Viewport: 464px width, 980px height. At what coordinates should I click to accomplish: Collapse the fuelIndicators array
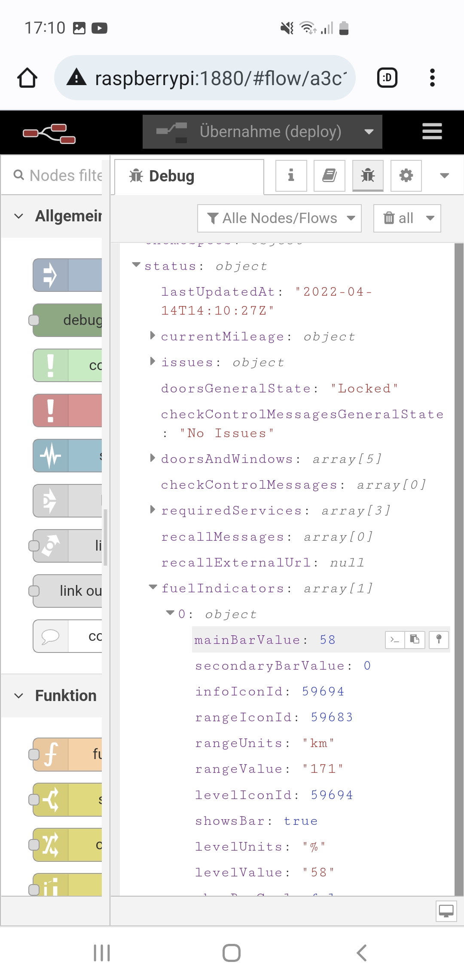153,587
